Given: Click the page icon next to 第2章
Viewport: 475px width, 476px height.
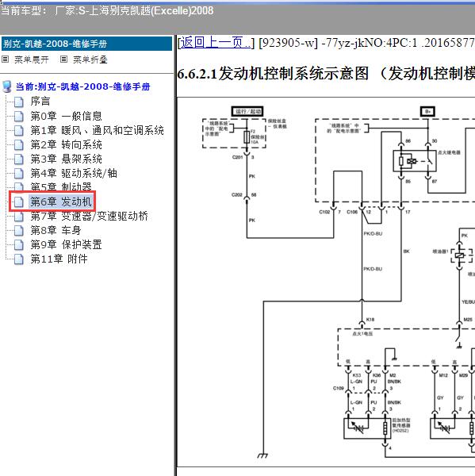Looking at the screenshot, I should pyautogui.click(x=19, y=145).
